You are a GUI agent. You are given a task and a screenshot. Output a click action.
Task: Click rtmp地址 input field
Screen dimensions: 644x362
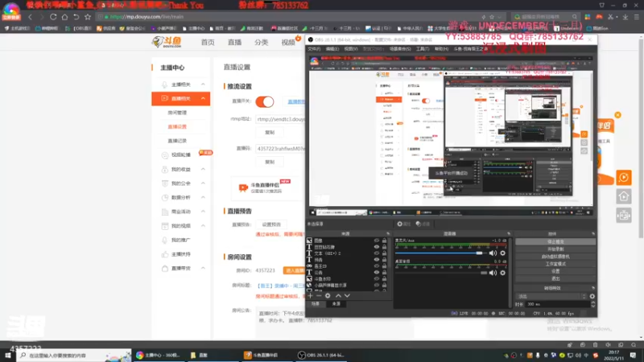point(280,119)
